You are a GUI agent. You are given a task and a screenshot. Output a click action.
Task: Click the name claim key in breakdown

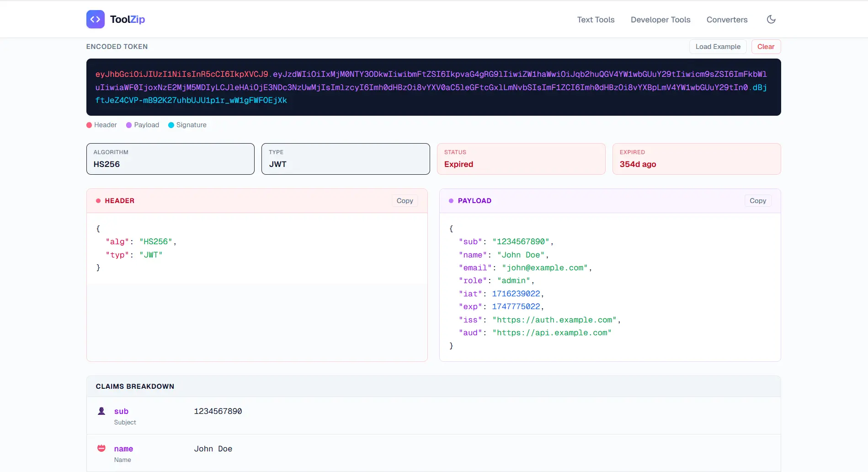pos(123,449)
